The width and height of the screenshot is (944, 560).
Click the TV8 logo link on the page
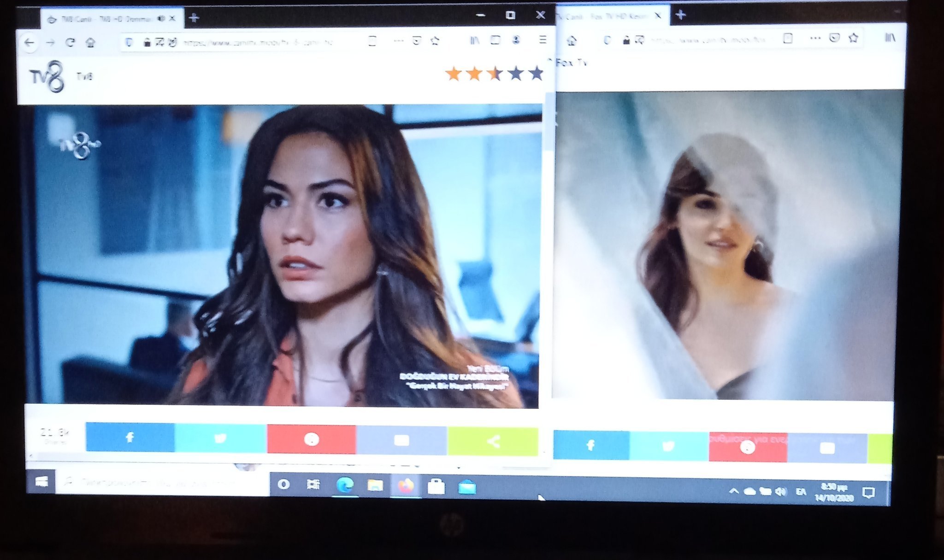47,76
